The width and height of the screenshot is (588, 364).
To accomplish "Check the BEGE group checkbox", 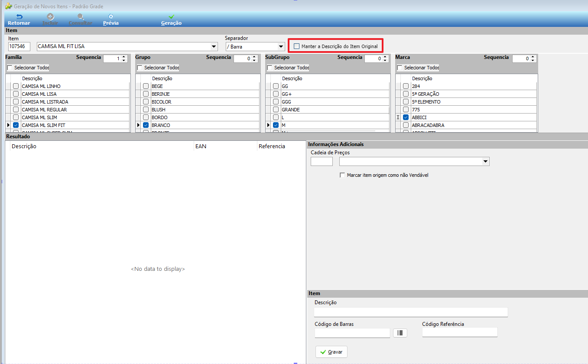I will click(x=146, y=86).
